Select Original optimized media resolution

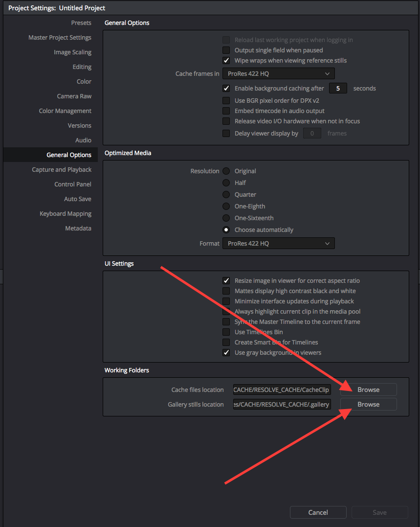coord(226,171)
